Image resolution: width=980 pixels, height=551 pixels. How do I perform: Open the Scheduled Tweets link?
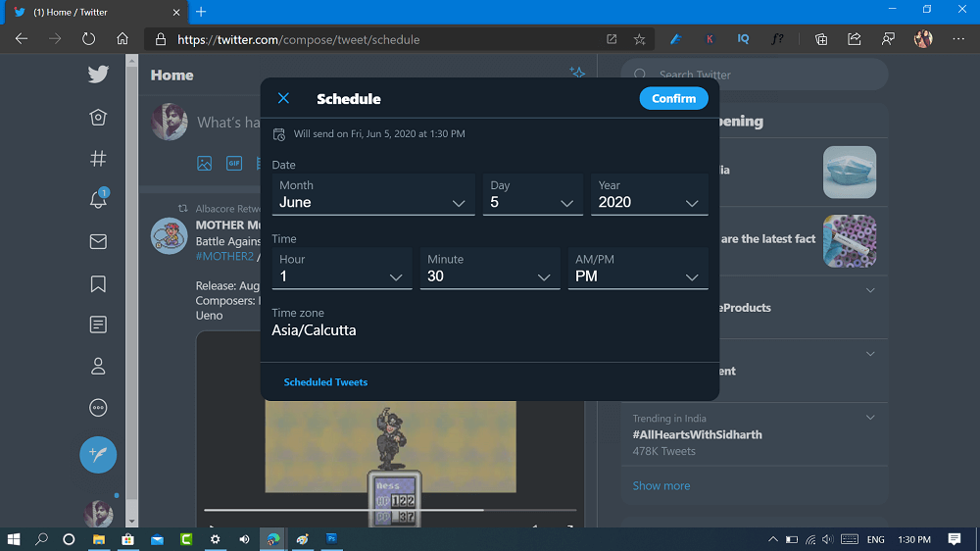tap(325, 382)
